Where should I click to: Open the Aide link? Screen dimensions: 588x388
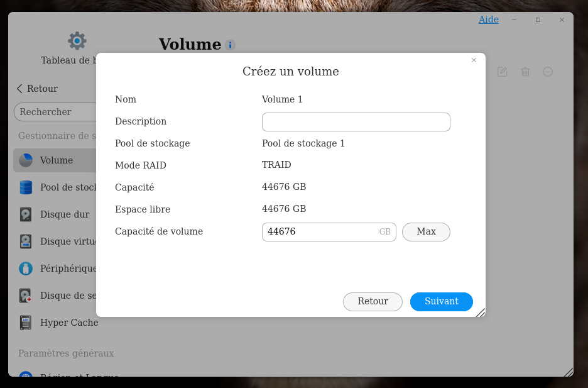point(488,19)
